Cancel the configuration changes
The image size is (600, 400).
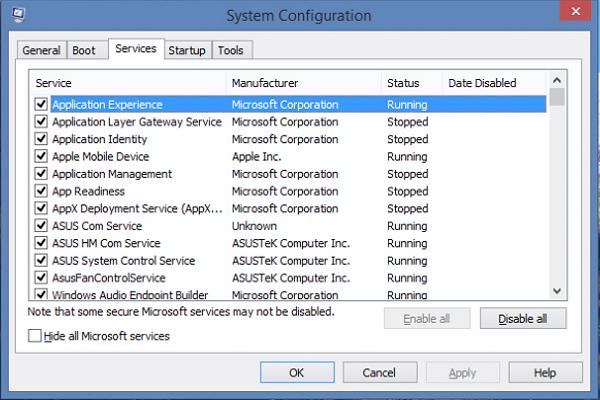point(379,373)
